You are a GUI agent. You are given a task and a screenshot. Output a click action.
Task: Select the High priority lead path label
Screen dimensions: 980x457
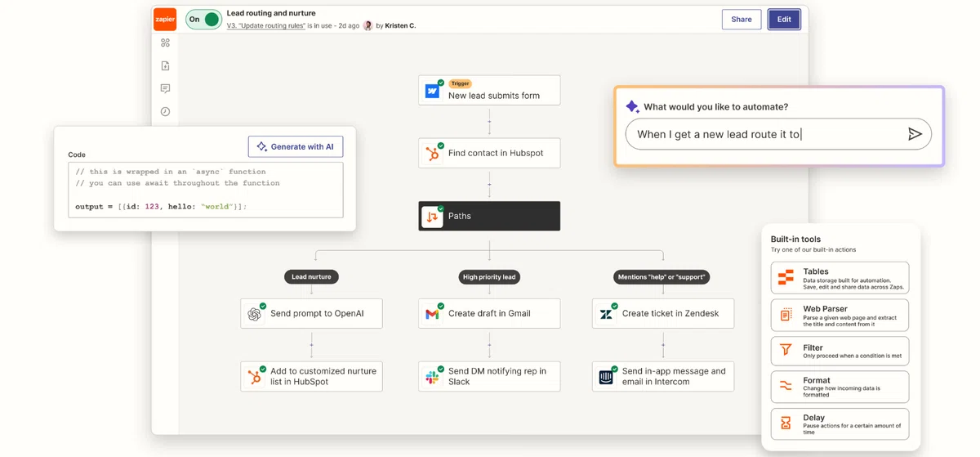coord(489,276)
